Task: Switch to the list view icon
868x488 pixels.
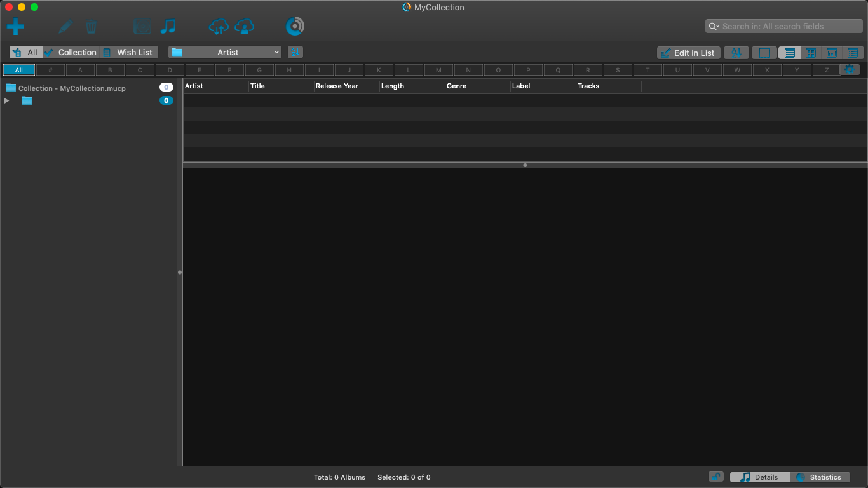Action: click(x=789, y=53)
